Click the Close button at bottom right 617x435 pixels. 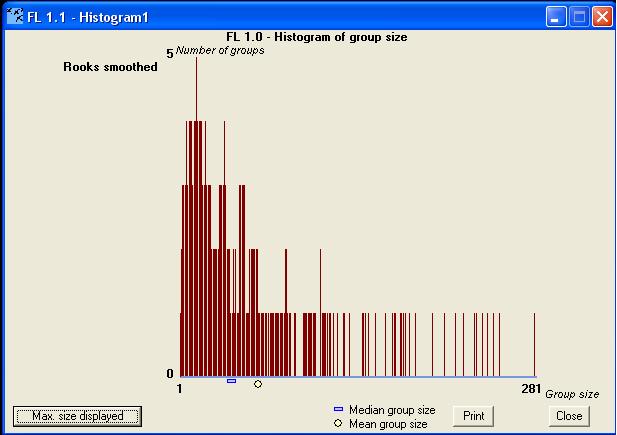pyautogui.click(x=568, y=416)
